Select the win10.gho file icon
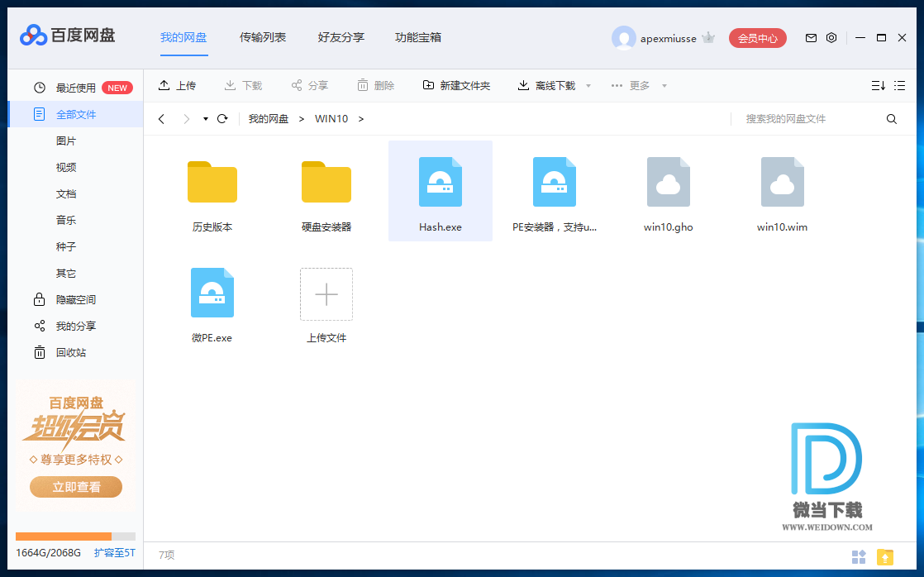The width and height of the screenshot is (924, 577). point(669,182)
